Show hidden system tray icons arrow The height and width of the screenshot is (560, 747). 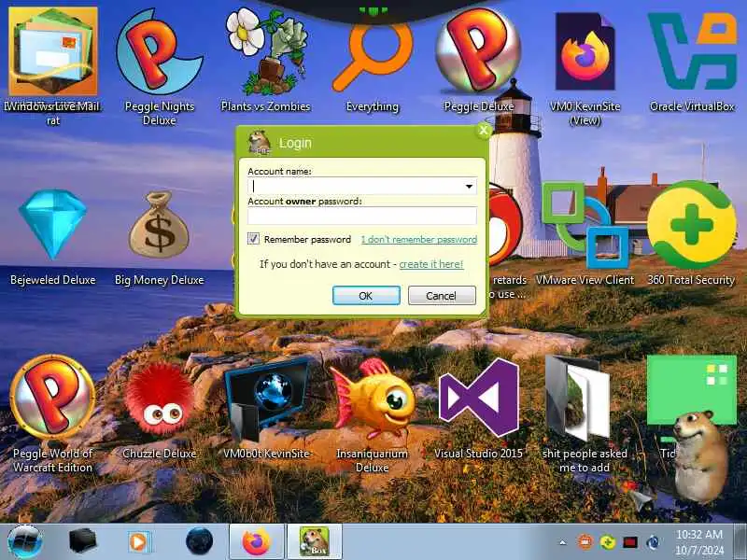click(x=563, y=542)
